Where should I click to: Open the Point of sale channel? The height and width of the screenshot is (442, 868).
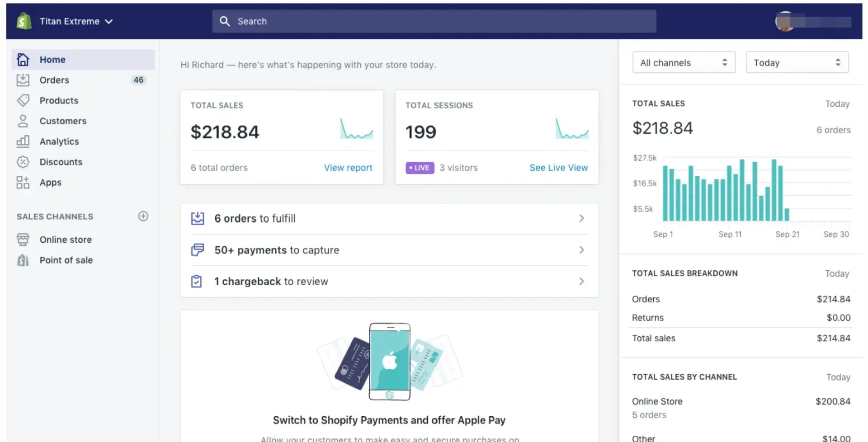pyautogui.click(x=66, y=260)
